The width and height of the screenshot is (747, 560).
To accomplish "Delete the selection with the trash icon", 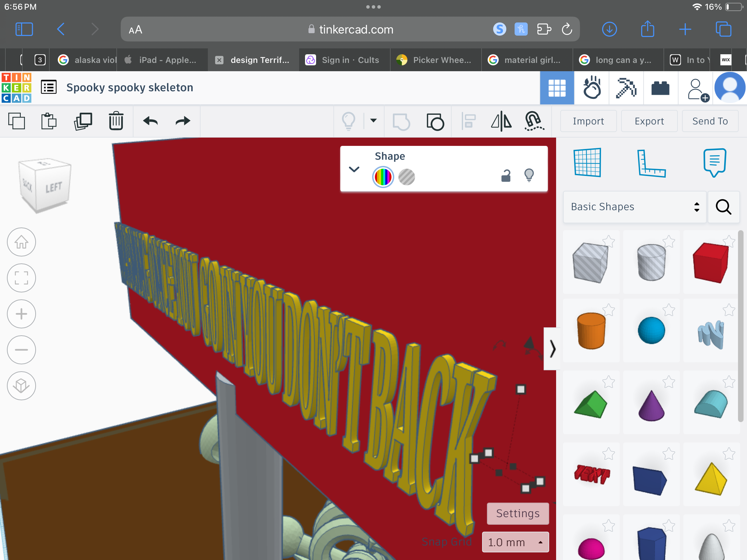I will coord(116,121).
